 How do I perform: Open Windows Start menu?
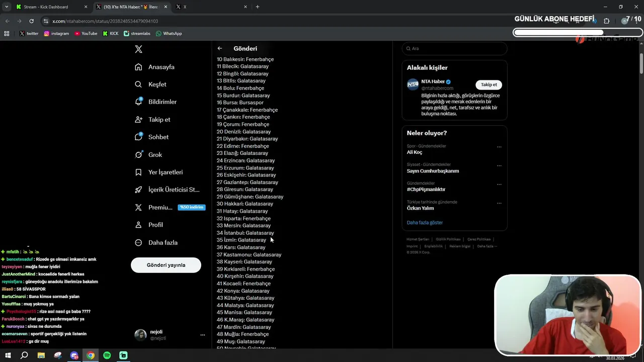click(x=8, y=355)
